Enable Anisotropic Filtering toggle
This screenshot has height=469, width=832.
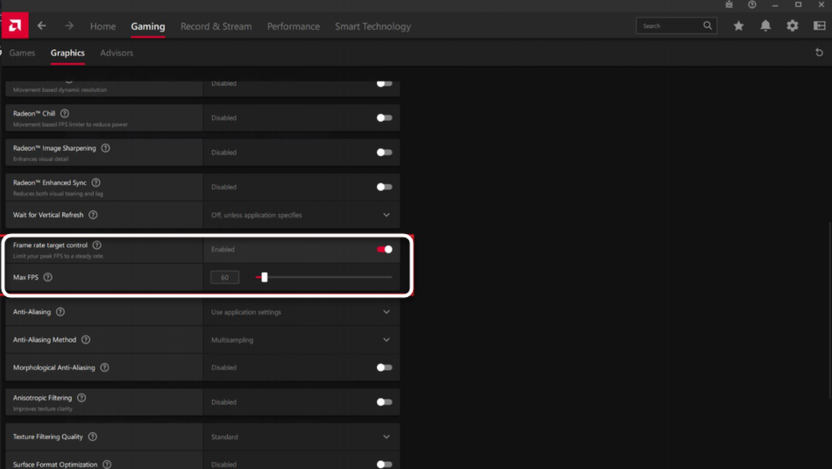coord(384,402)
